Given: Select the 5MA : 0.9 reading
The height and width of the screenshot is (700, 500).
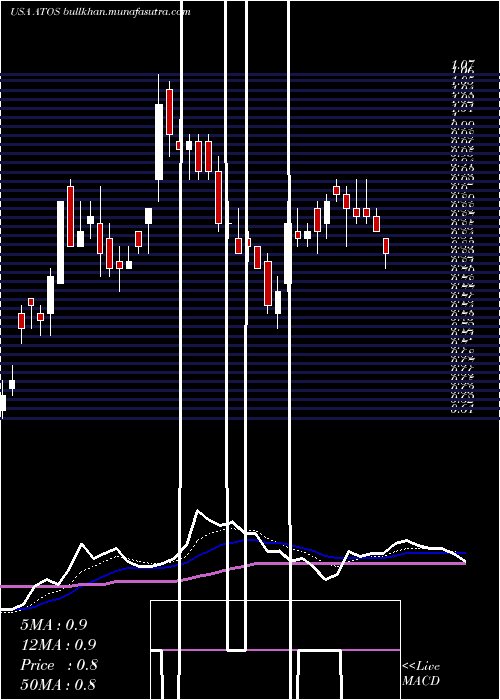Looking at the screenshot, I should tap(54, 625).
